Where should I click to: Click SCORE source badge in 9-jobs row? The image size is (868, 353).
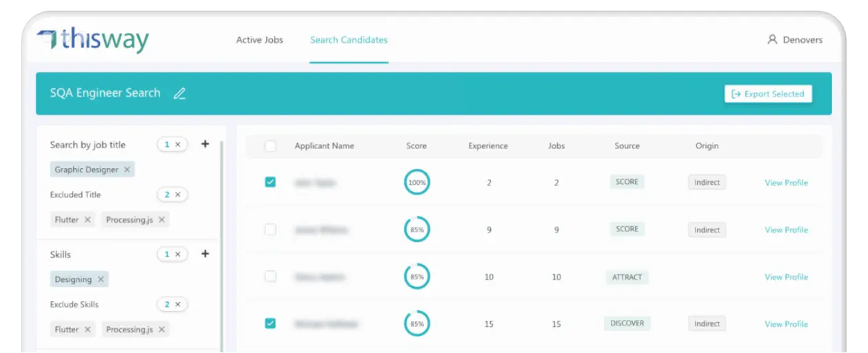[x=627, y=229]
